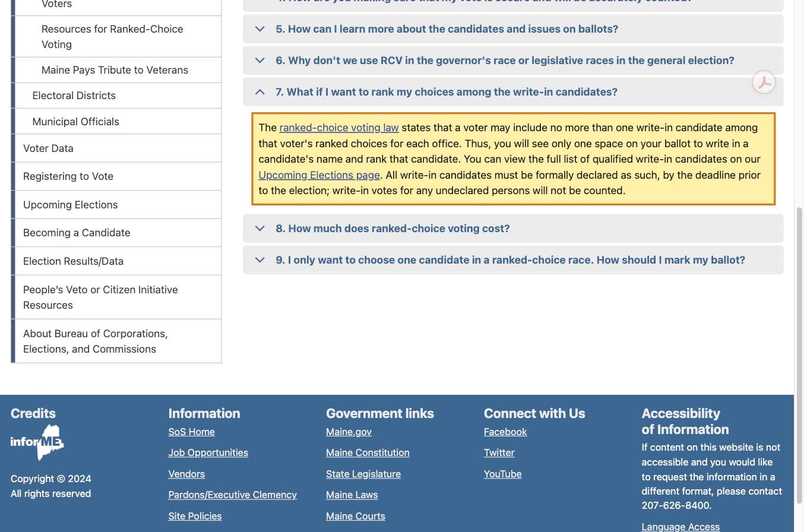Open Election Results/Data sidebar section

(x=118, y=261)
